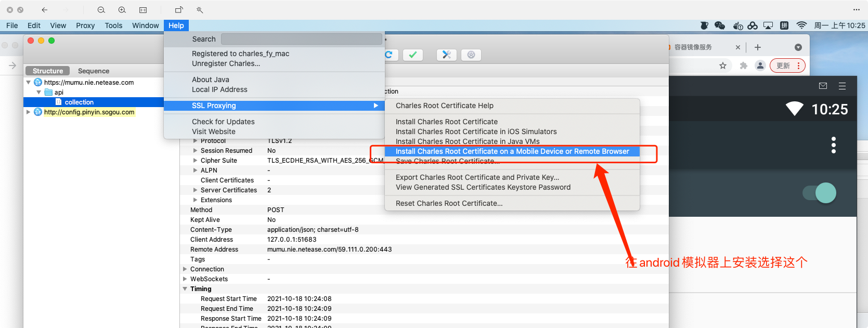Viewport: 868px width, 328px height.
Task: Click the zoom in magnifier icon
Action: tap(122, 10)
